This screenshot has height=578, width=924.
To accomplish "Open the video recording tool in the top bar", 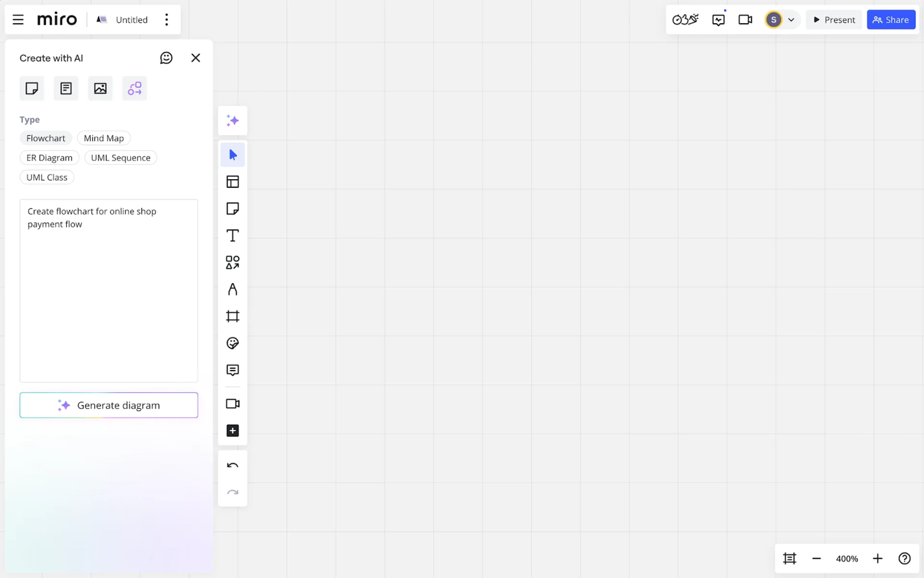I will 744,19.
